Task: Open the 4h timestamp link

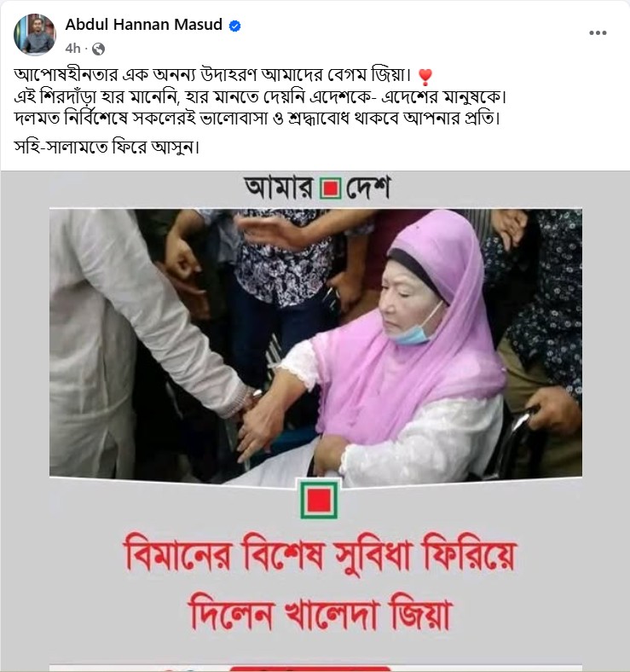Action: click(72, 49)
